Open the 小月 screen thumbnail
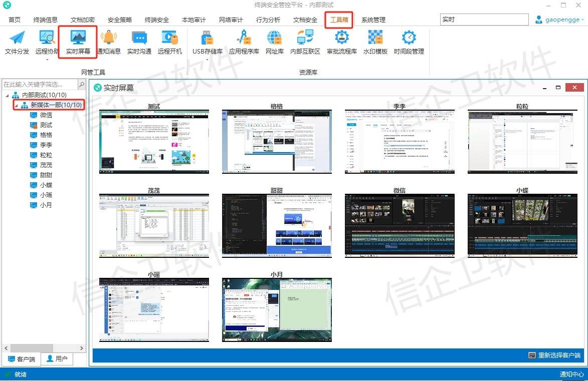Viewport: 588px width, 381px height. 277,310
